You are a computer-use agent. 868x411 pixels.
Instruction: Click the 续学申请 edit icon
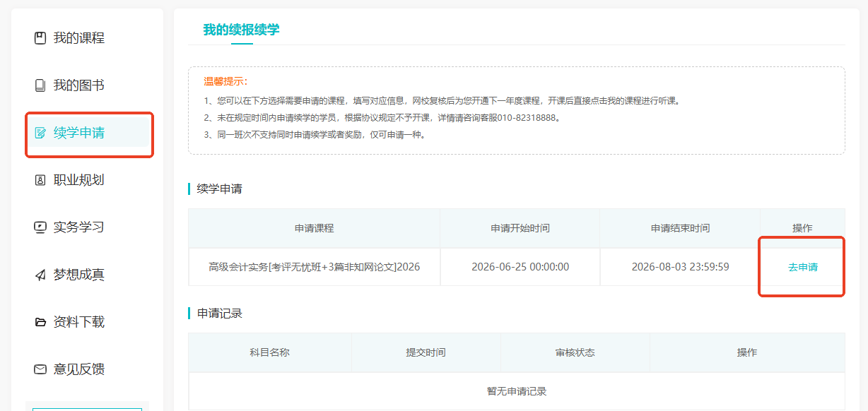40,133
